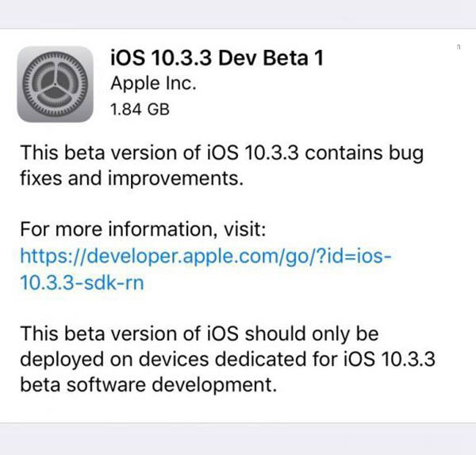Tap the Settings gear update icon
This screenshot has height=455, width=476.
(x=56, y=84)
